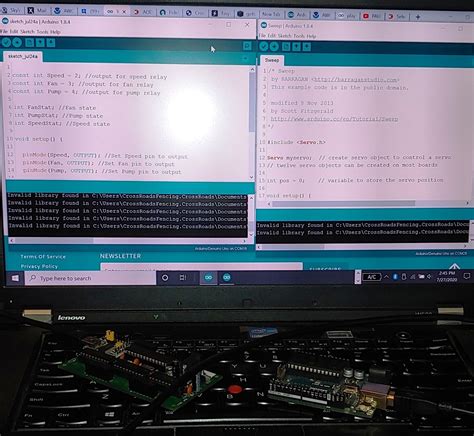Viewport: 474px width, 436px height.
Task: Click Save sketch in sketch_jul24a toolbar
Action: (x=51, y=42)
